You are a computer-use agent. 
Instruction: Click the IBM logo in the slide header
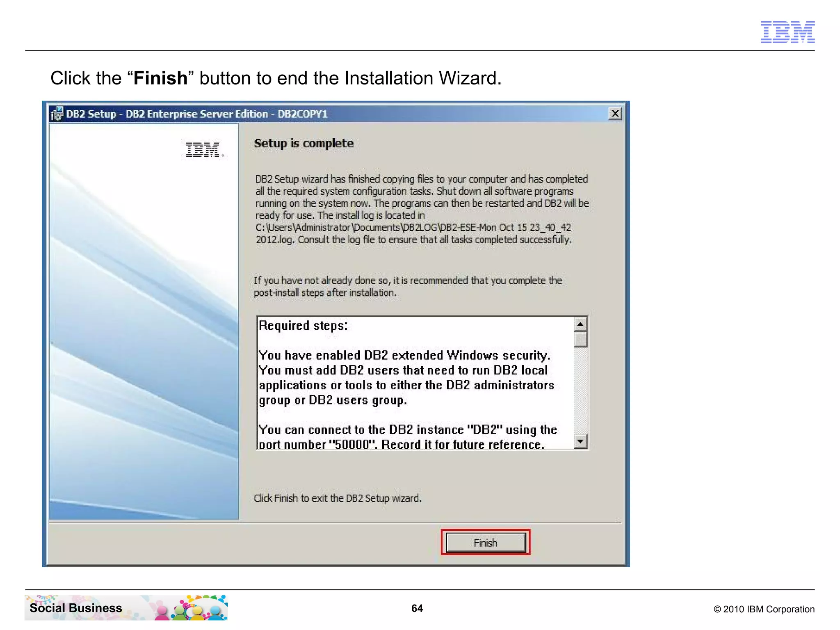click(787, 32)
